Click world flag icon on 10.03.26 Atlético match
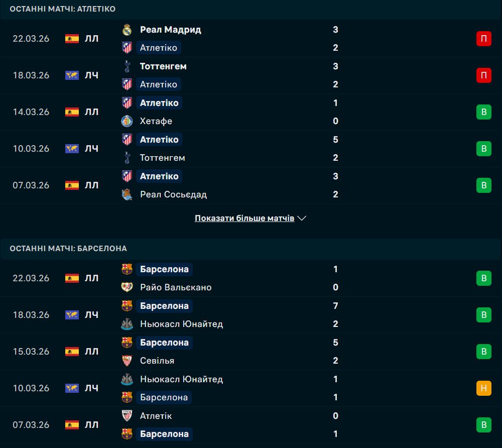The image size is (502, 448). (72, 149)
